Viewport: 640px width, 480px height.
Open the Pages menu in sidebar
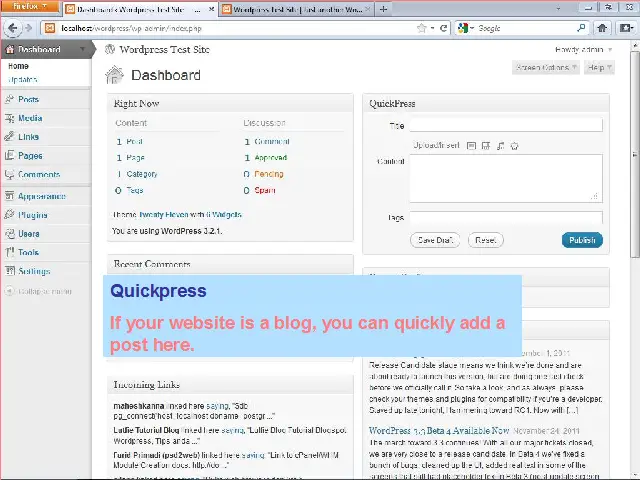[30, 156]
